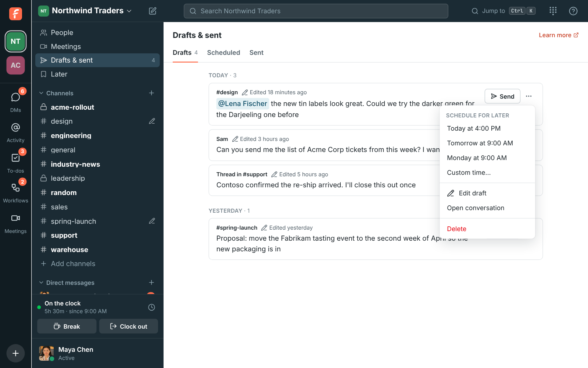The width and height of the screenshot is (588, 368).
Task: Click the orange app logo icon
Action: 15,14
